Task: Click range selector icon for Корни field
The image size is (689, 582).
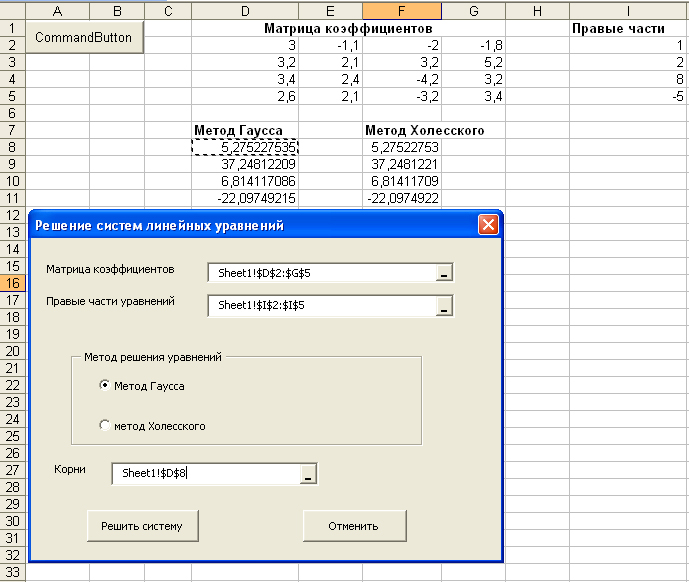Action: (x=308, y=474)
